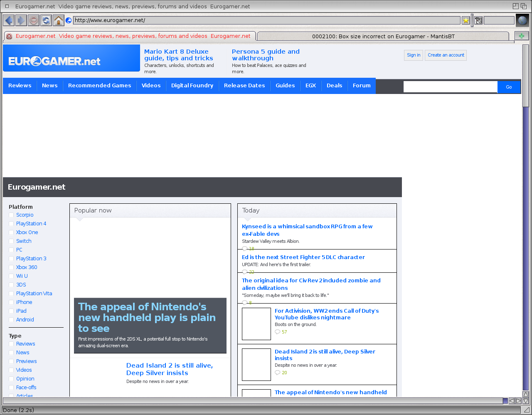Screen dimensions: 532x415
Task: Stop page loading with the STOP icon
Action: (x=34, y=20)
